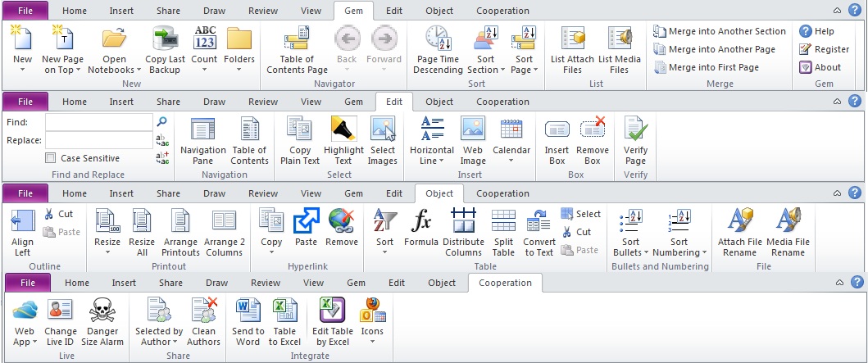This screenshot has width=868, height=363.
Task: Click Change Live ID icon
Action: point(61,311)
